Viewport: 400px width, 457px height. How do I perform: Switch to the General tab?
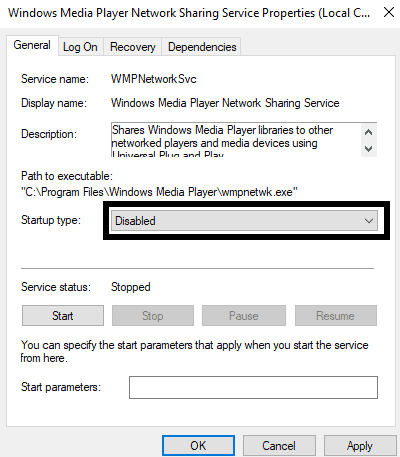32,45
